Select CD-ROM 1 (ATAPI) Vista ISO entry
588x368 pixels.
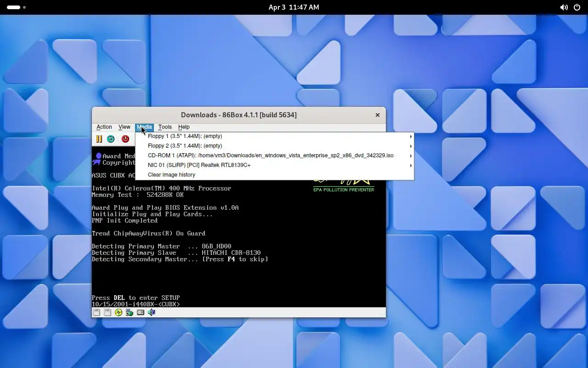275,155
